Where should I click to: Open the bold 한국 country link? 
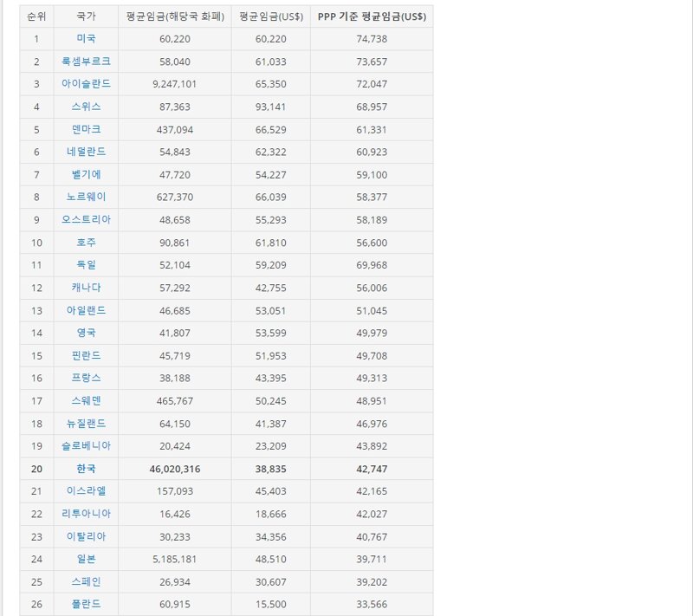(86, 469)
